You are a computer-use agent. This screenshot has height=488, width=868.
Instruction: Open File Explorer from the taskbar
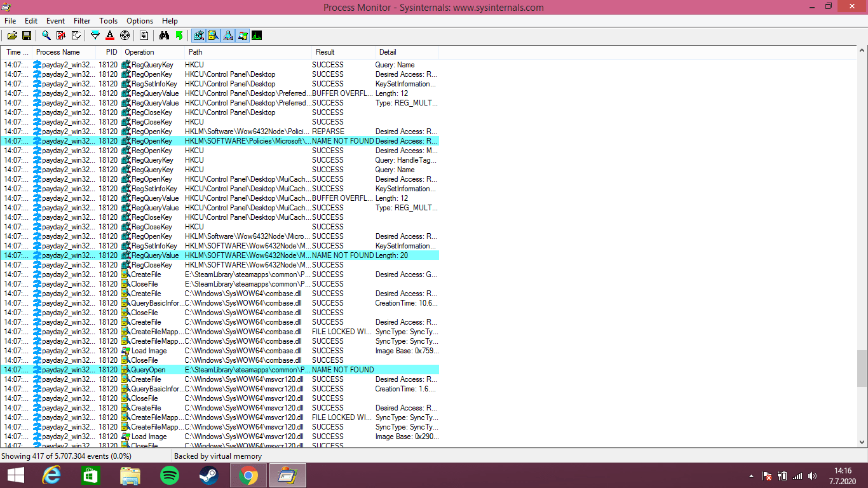130,475
